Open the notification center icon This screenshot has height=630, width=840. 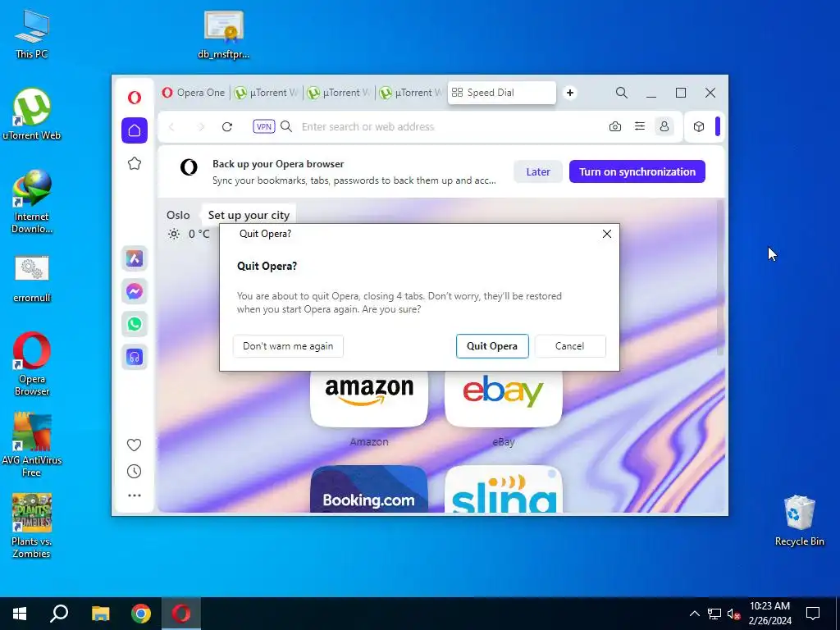tap(813, 614)
